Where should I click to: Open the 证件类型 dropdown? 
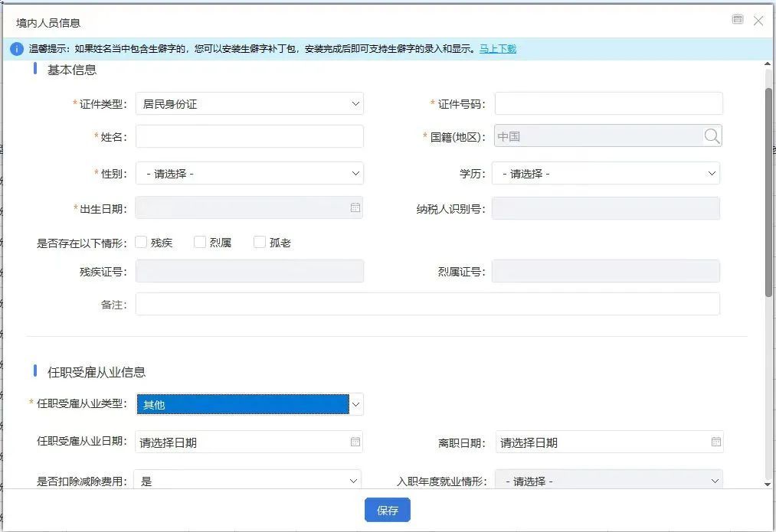click(250, 104)
